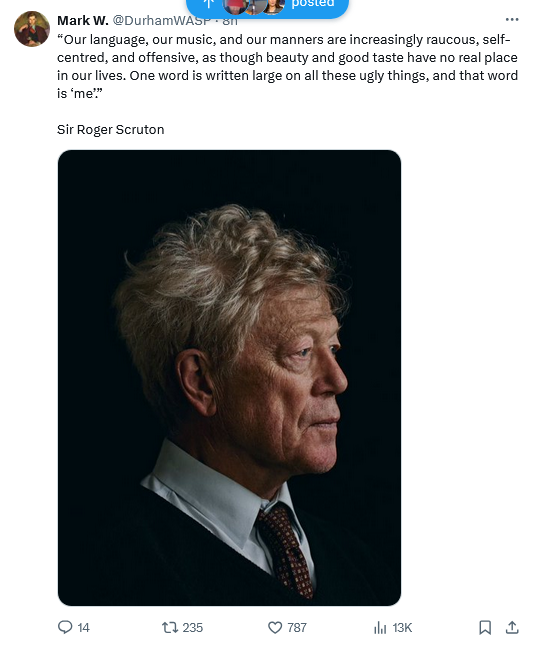Share the post with the upload arrow icon

[x=512, y=628]
